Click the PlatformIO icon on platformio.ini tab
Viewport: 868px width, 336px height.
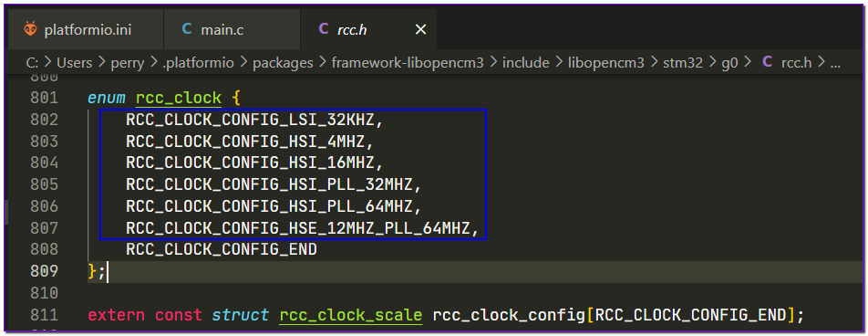click(x=30, y=29)
